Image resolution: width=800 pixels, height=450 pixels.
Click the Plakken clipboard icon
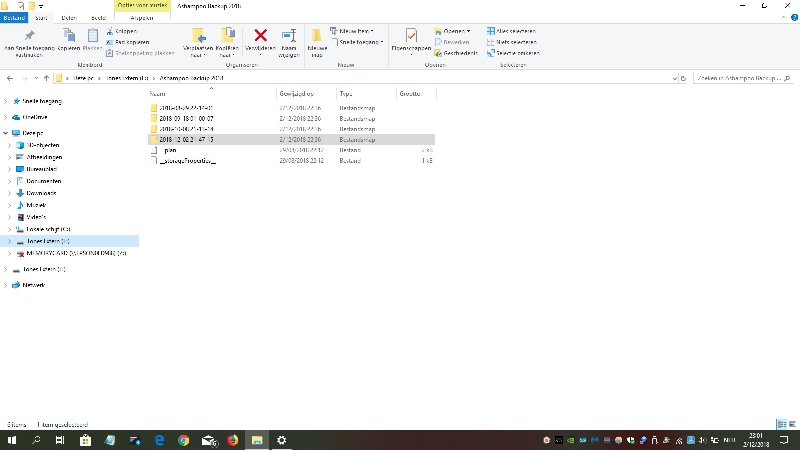point(93,38)
